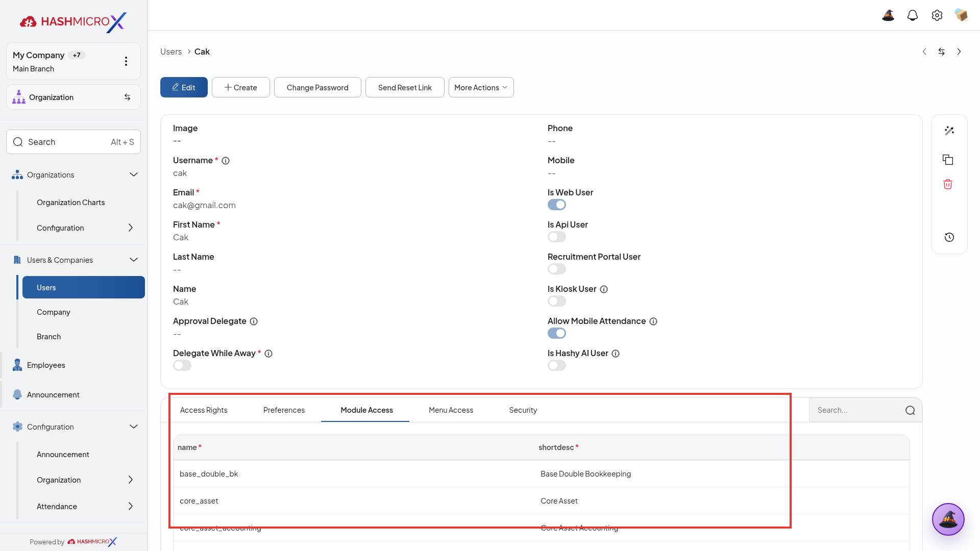Click Send Reset Link button
980x551 pixels.
[405, 87]
